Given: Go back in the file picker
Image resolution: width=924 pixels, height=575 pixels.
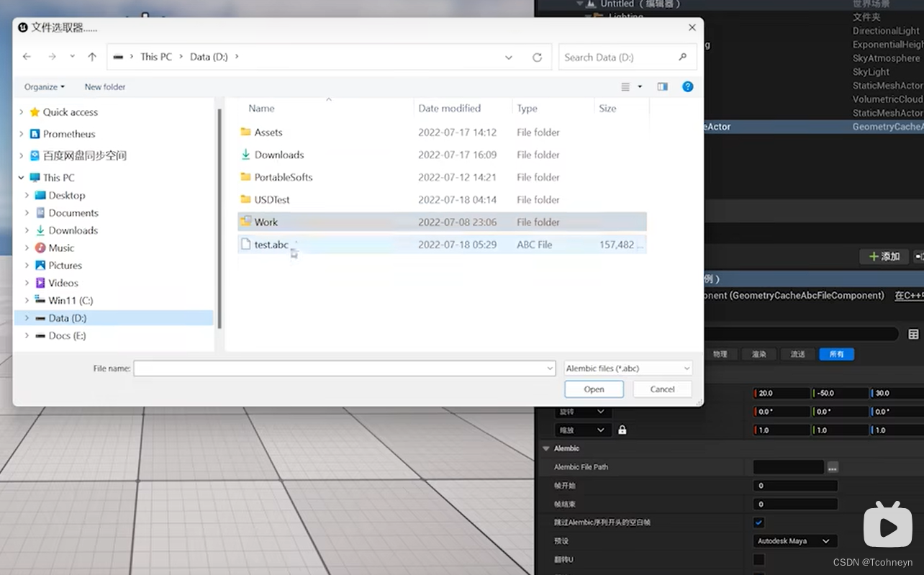Looking at the screenshot, I should point(27,57).
